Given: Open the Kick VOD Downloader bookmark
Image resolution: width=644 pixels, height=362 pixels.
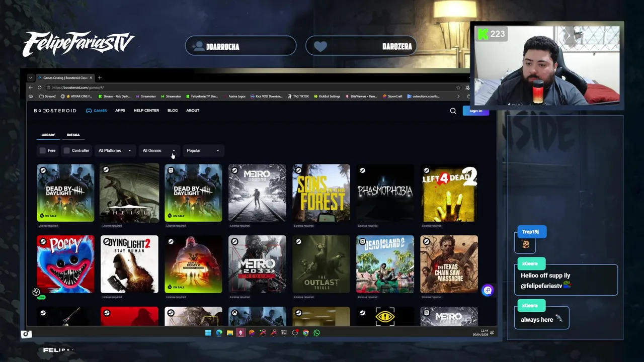Looking at the screenshot, I should (266, 96).
